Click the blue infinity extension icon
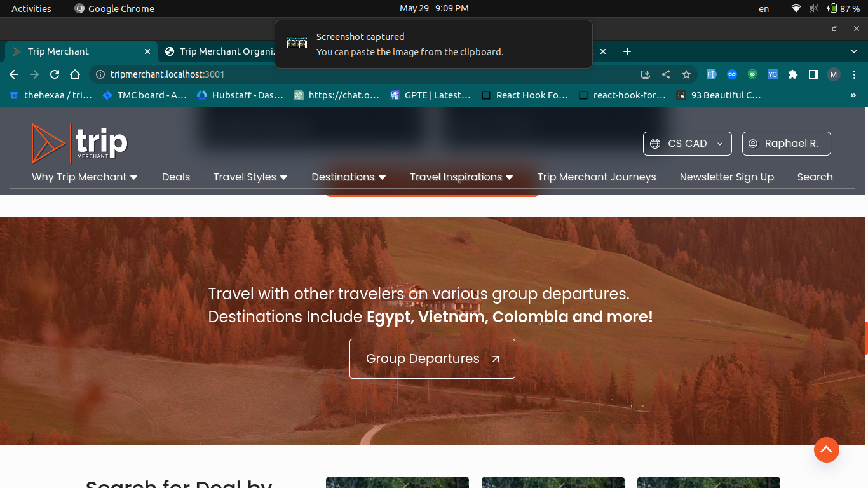This screenshot has height=488, width=868. point(732,74)
